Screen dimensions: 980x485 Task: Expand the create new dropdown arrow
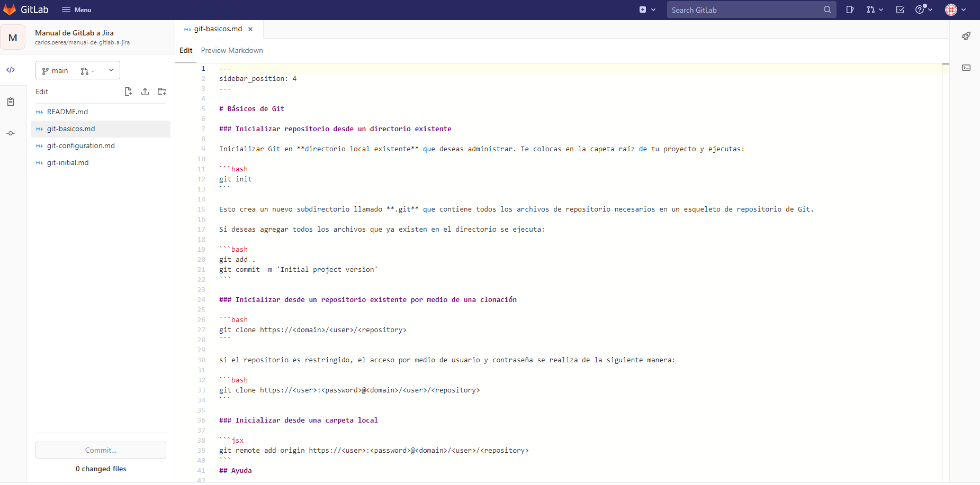pyautogui.click(x=653, y=10)
